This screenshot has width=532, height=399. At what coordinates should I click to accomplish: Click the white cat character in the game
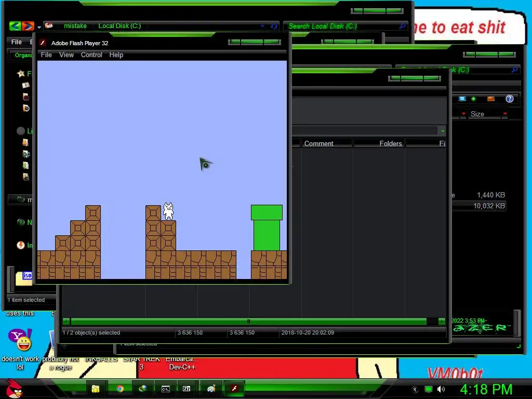click(168, 211)
